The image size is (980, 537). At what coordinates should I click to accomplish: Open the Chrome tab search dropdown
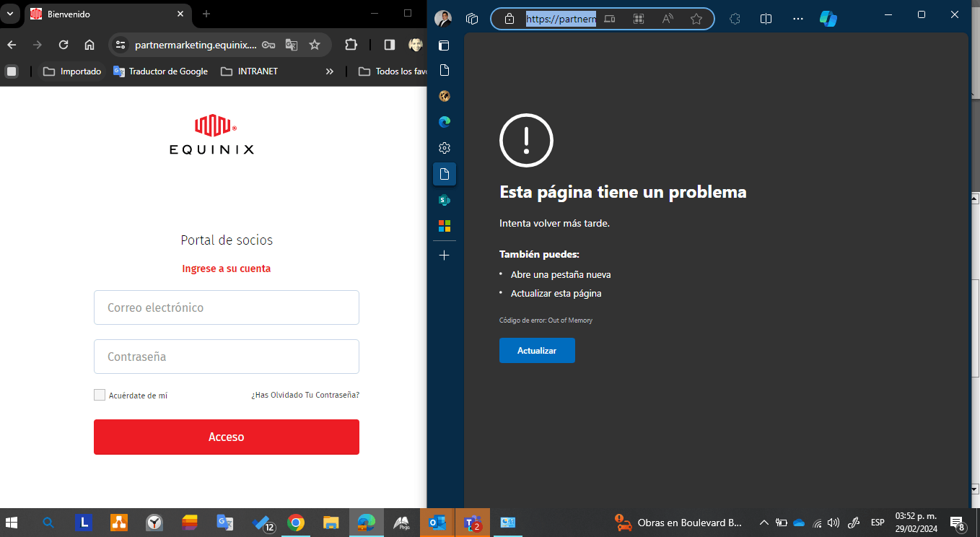[x=10, y=14]
